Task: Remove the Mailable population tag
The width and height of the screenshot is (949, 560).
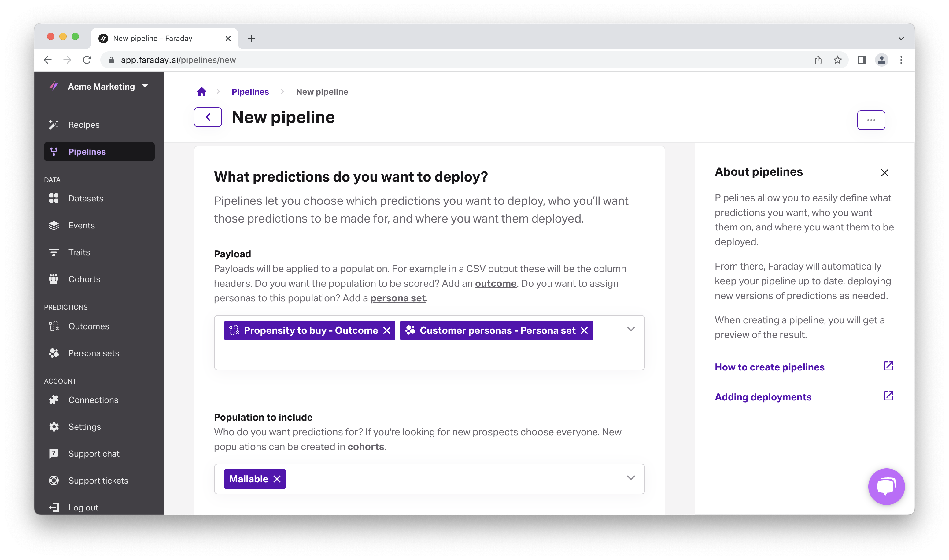Action: [x=277, y=479]
